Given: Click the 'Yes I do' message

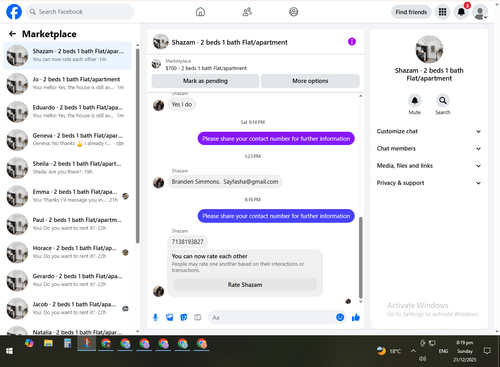Looking at the screenshot, I should click(182, 104).
